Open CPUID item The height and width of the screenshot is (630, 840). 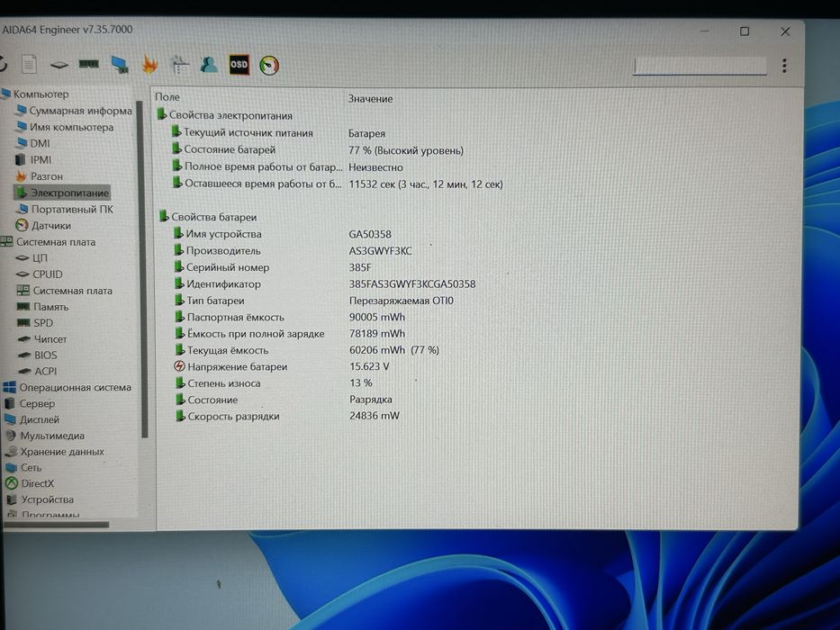pyautogui.click(x=40, y=274)
